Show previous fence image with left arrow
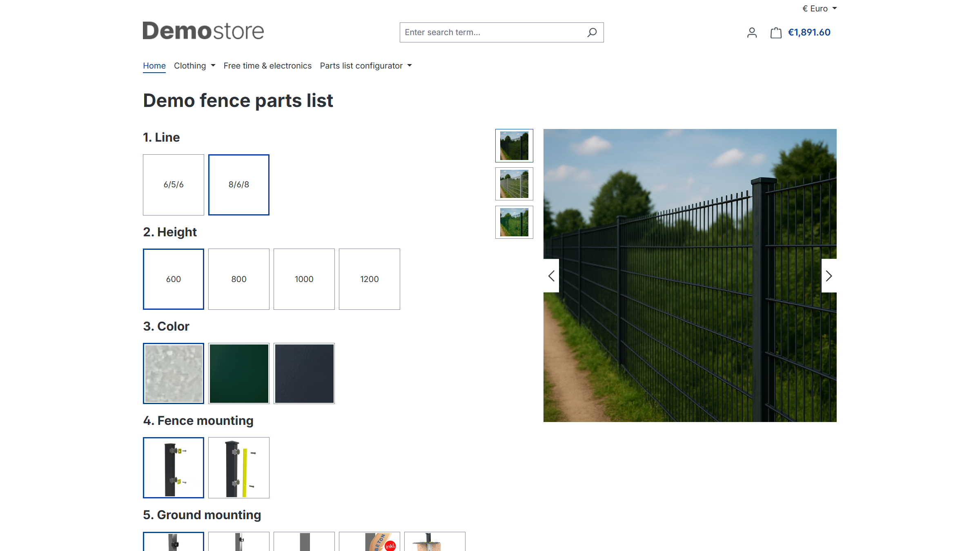This screenshot has width=980, height=551. pos(551,276)
